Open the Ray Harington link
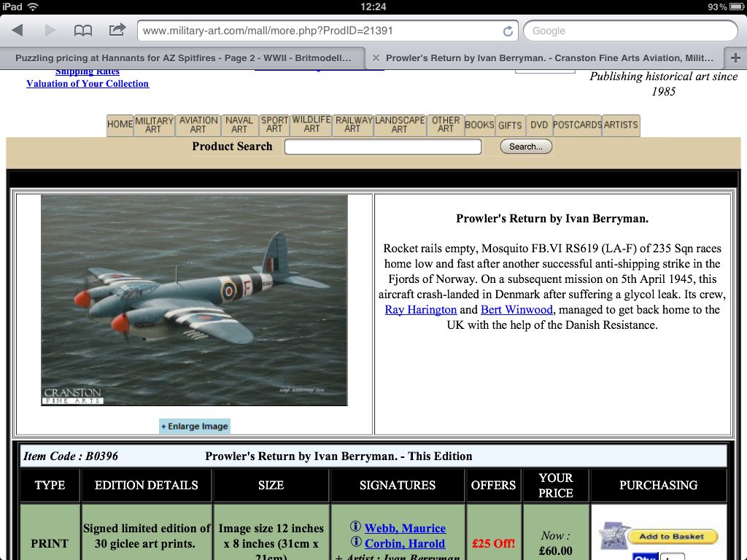Screen dimensions: 747x560 tap(421, 310)
